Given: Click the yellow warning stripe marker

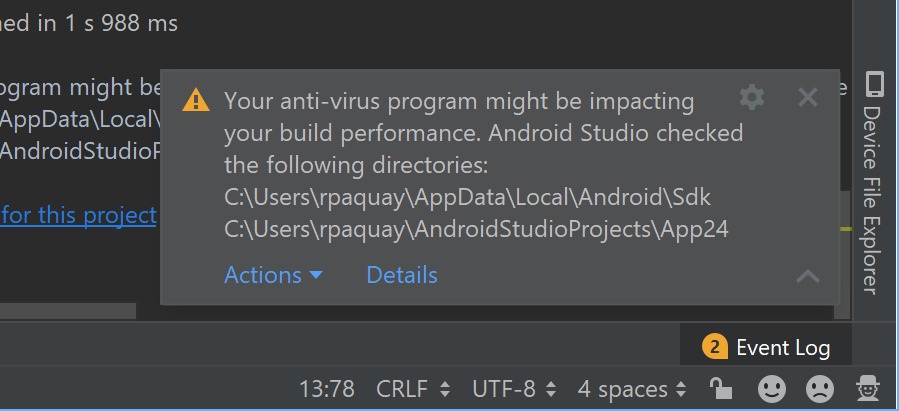Looking at the screenshot, I should tap(846, 229).
